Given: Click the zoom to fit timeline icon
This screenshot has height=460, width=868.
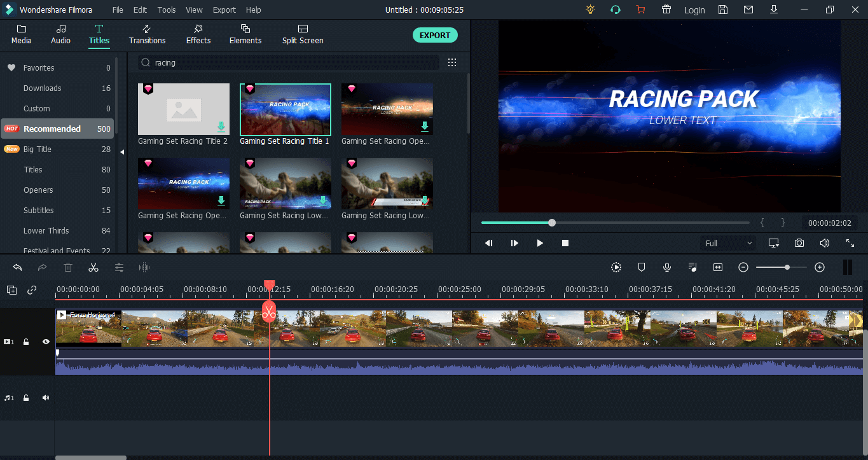Looking at the screenshot, I should coord(718,267).
